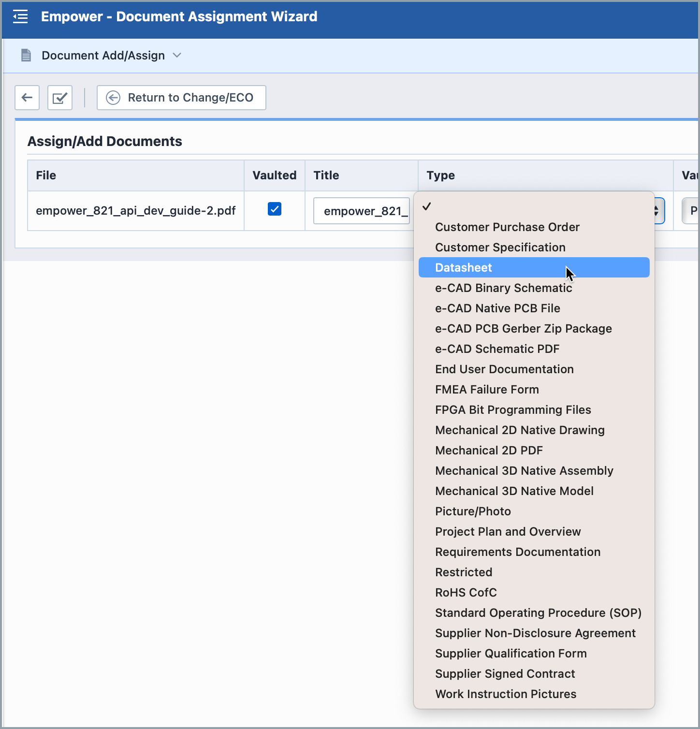Select e-CAD Schematic PDF option
Viewport: 700px width, 729px height.
[497, 349]
